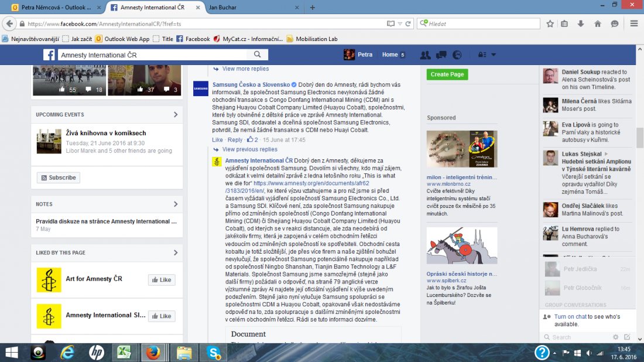
Task: Expand Liked By This Page chevron
Action: coord(176,252)
